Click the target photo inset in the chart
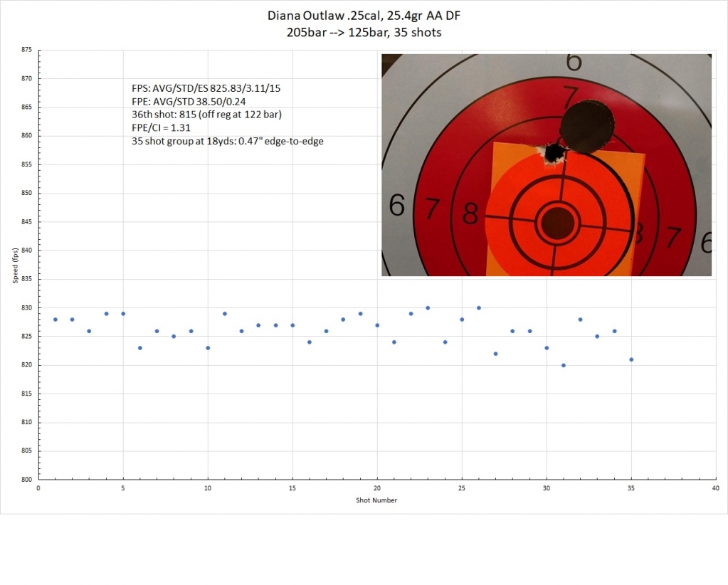This screenshot has height=585, width=728. tap(547, 165)
